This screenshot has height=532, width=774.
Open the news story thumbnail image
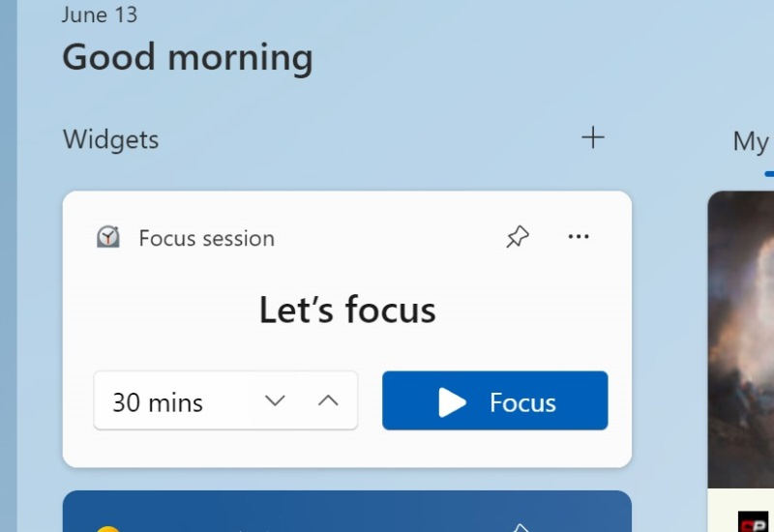[741, 339]
